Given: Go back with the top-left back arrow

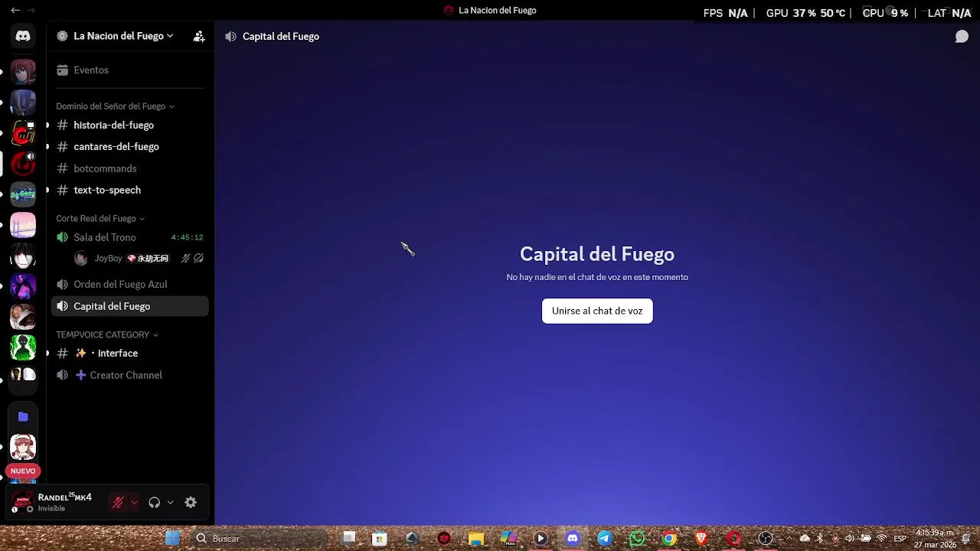Looking at the screenshot, I should [x=15, y=11].
